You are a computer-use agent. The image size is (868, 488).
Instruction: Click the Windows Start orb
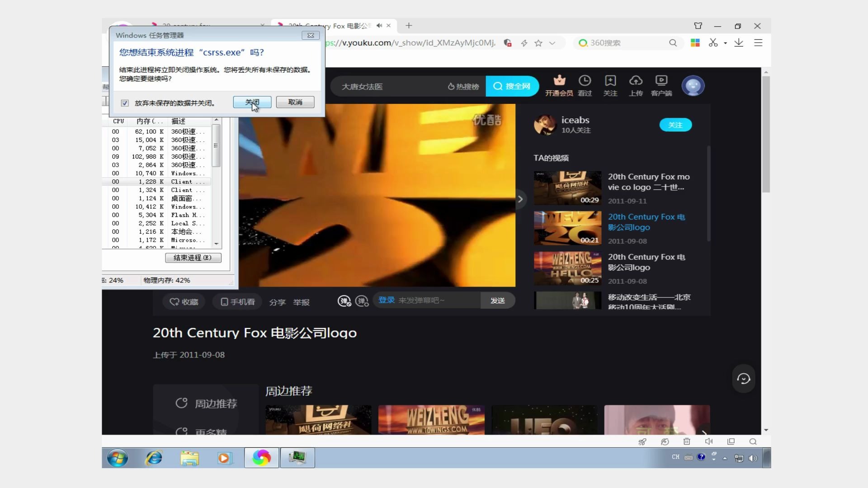pyautogui.click(x=118, y=458)
